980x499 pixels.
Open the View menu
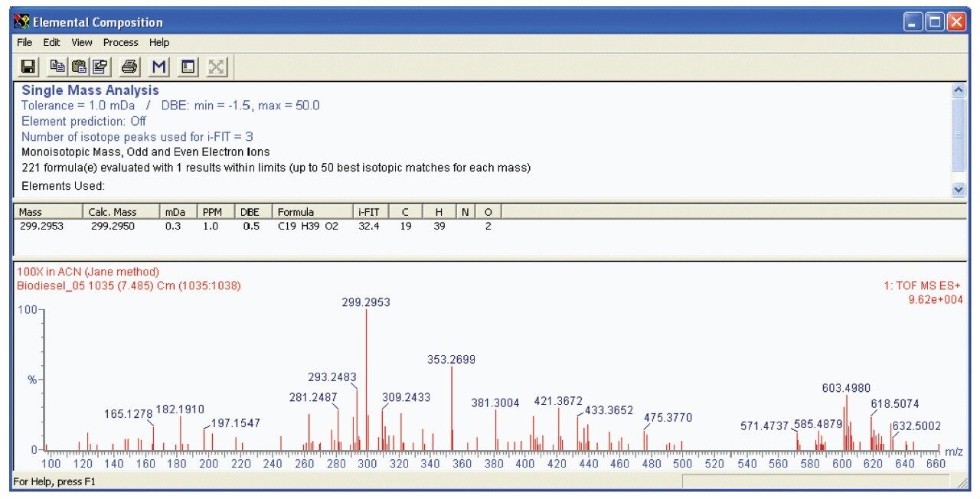click(82, 43)
